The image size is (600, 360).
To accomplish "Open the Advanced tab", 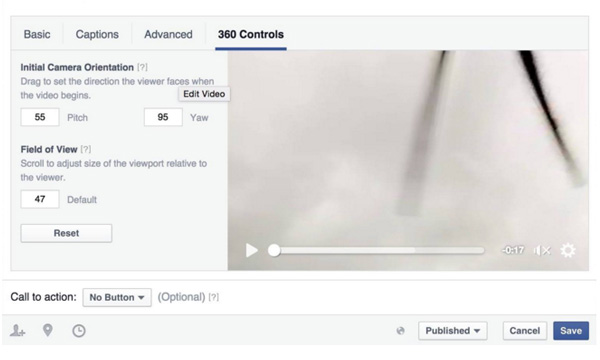I will [x=168, y=34].
